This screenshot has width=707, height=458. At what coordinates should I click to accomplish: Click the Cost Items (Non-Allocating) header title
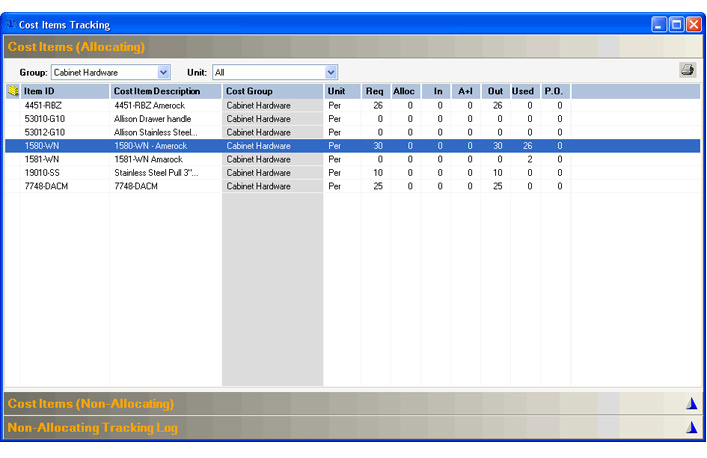pyautogui.click(x=91, y=403)
